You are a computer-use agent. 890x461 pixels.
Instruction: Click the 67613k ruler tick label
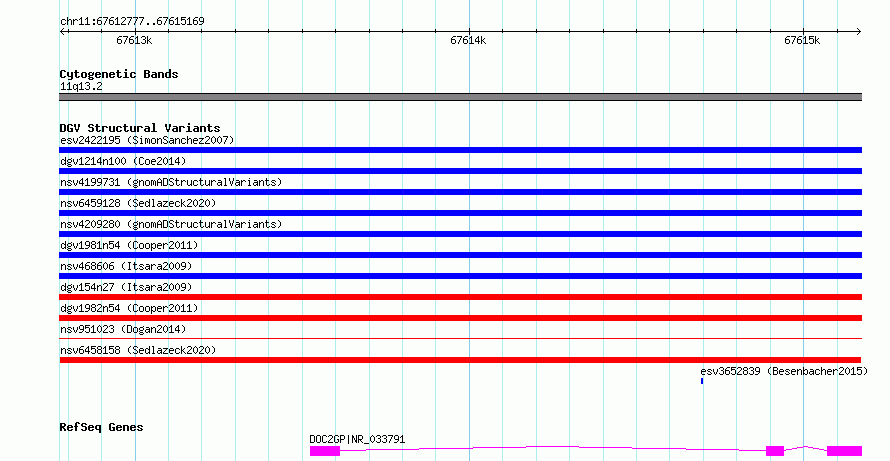(134, 40)
